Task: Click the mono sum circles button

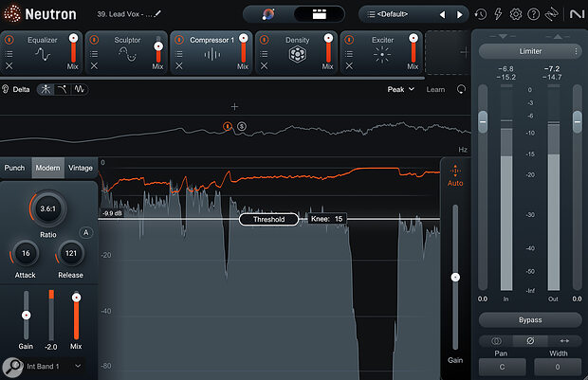Action: click(x=496, y=341)
